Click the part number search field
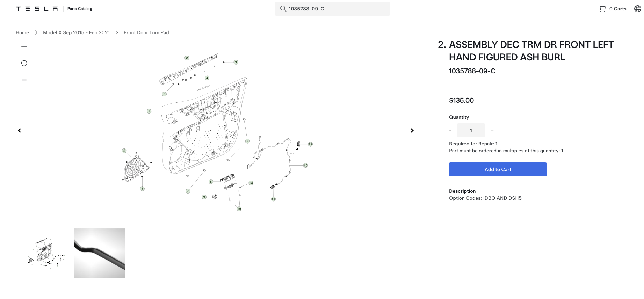644x299 pixels. tap(332, 9)
